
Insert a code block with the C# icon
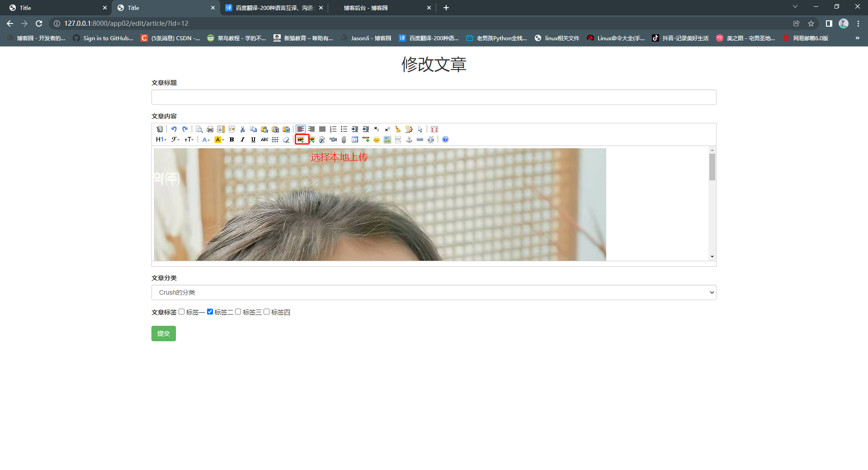[231, 129]
